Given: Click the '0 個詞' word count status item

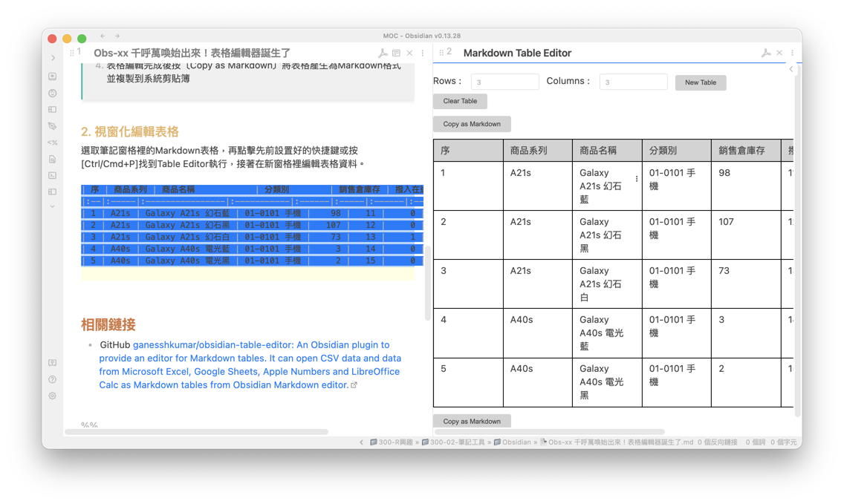Looking at the screenshot, I should coord(755,442).
